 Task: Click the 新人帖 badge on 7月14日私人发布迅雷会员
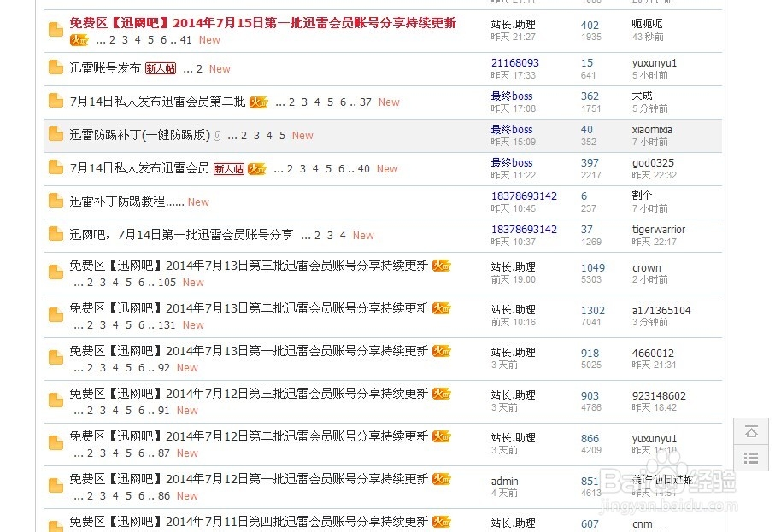(x=229, y=169)
